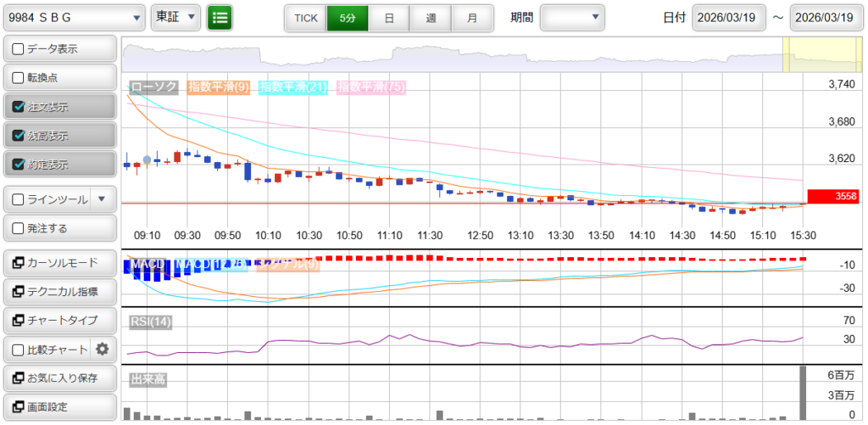The width and height of the screenshot is (868, 425).
Task: Click the ローソク legend label
Action: [153, 87]
